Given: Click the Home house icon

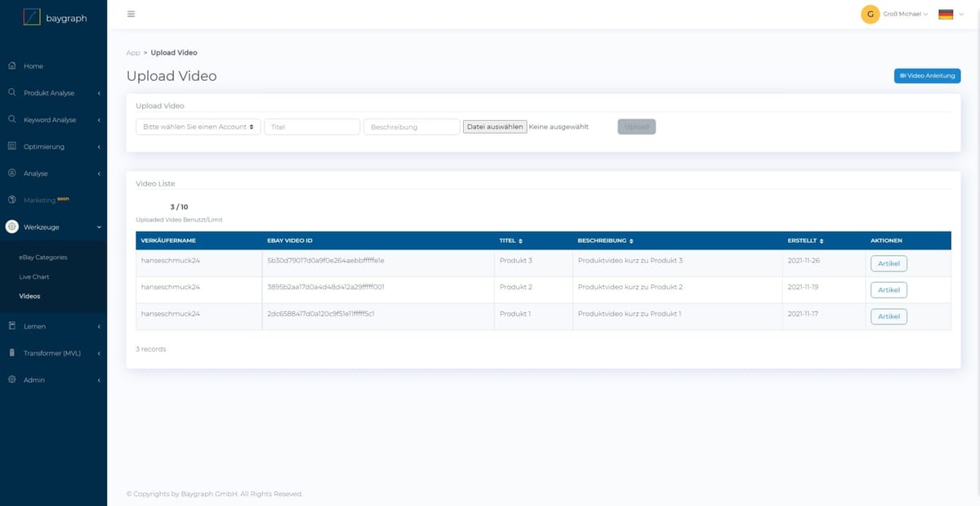Looking at the screenshot, I should click(12, 65).
